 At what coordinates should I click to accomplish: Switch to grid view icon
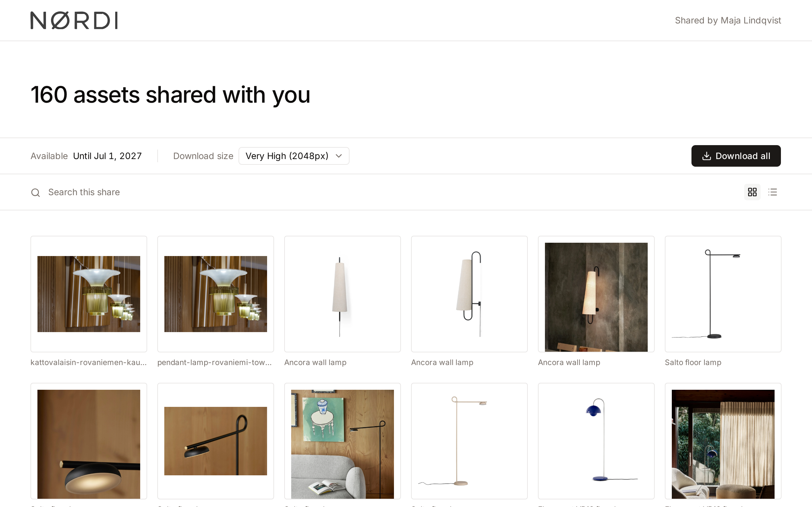click(752, 192)
